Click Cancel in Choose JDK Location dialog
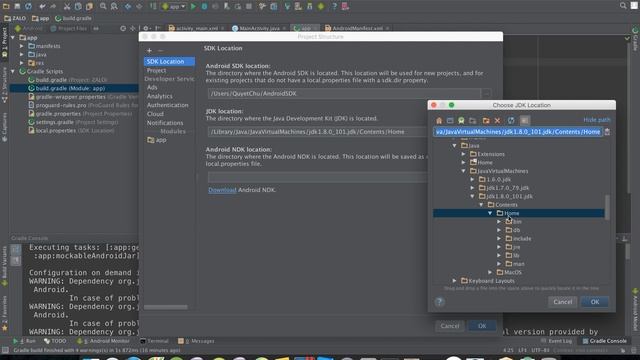This screenshot has height=360, width=640. coord(562,302)
